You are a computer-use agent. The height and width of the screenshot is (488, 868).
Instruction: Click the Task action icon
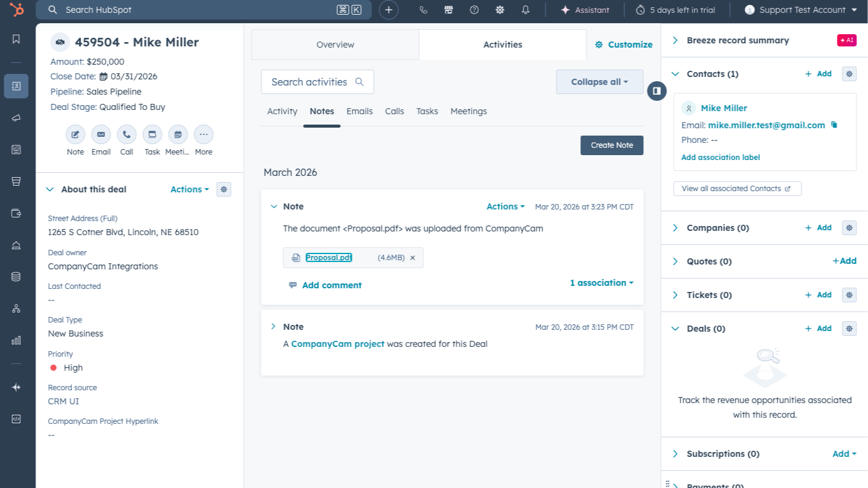click(x=152, y=134)
